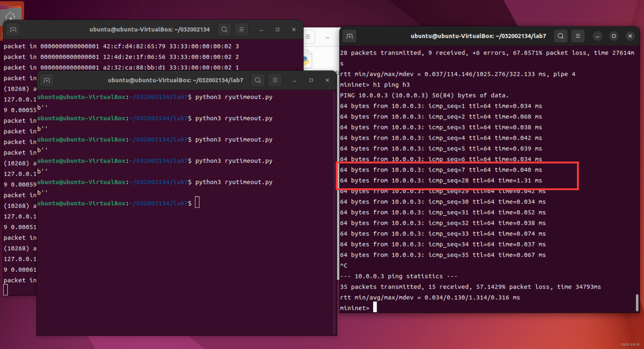The image size is (644, 349).
Task: Click the '35 packets transmitted' statistics line
Action: 470,287
